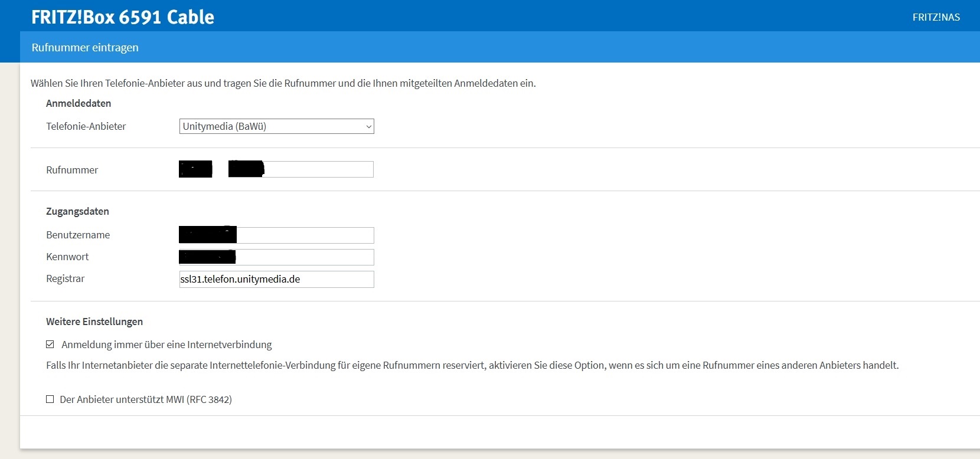Viewport: 980px width, 459px height.
Task: Click the Rufnummer area code field
Action: (195, 169)
